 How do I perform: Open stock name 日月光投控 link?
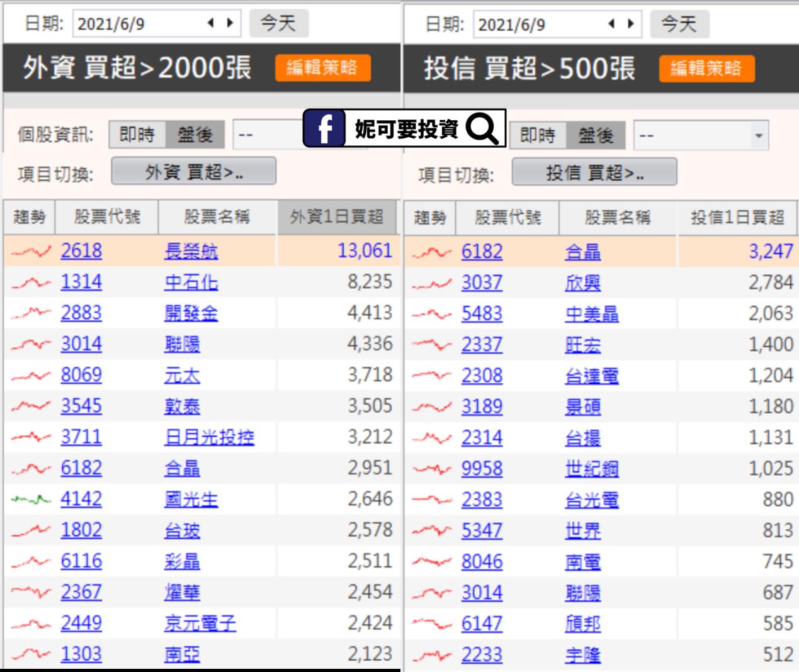click(209, 437)
